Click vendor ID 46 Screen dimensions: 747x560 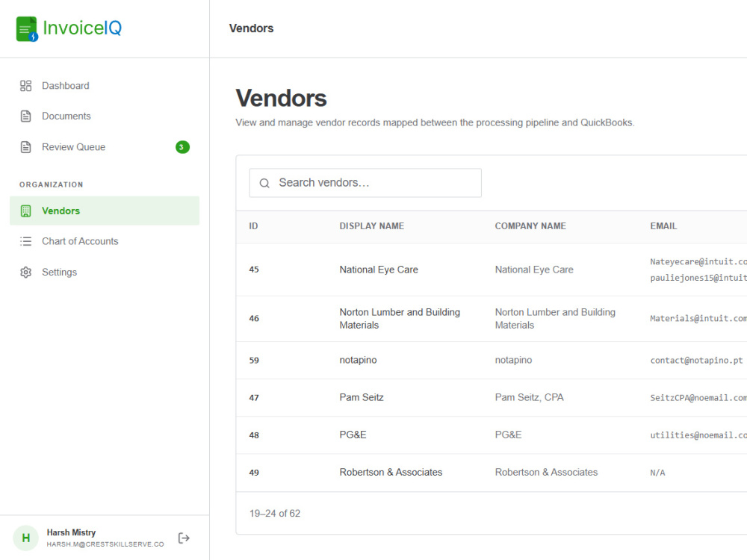coord(254,319)
